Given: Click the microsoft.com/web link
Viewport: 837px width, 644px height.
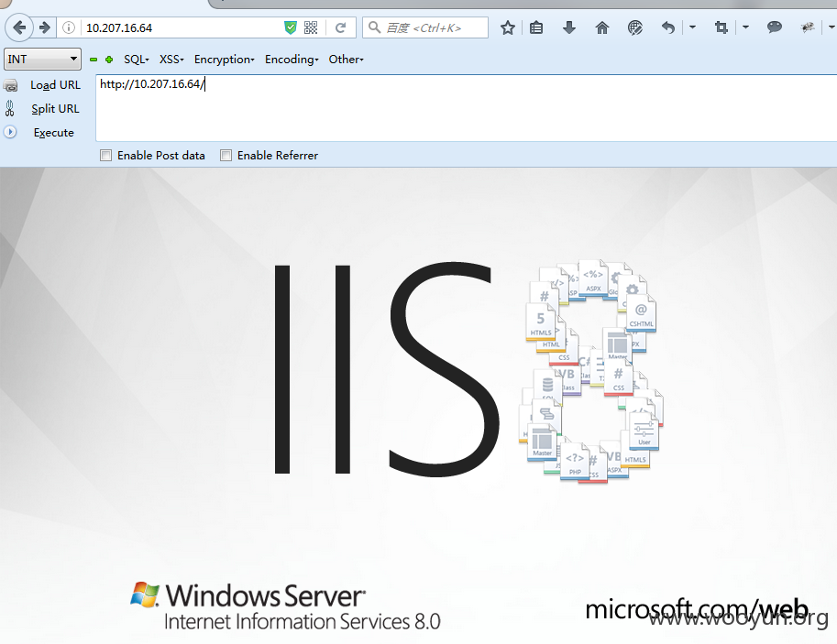Looking at the screenshot, I should coord(697,609).
